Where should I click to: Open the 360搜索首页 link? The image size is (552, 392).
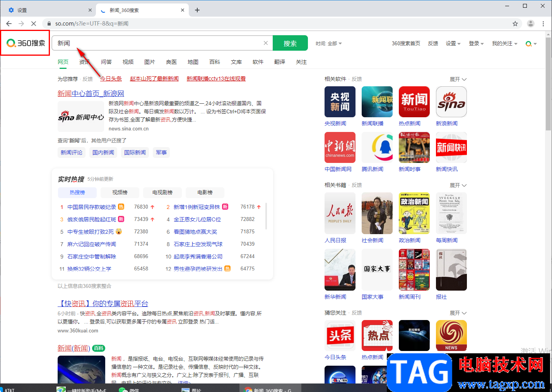(x=406, y=44)
